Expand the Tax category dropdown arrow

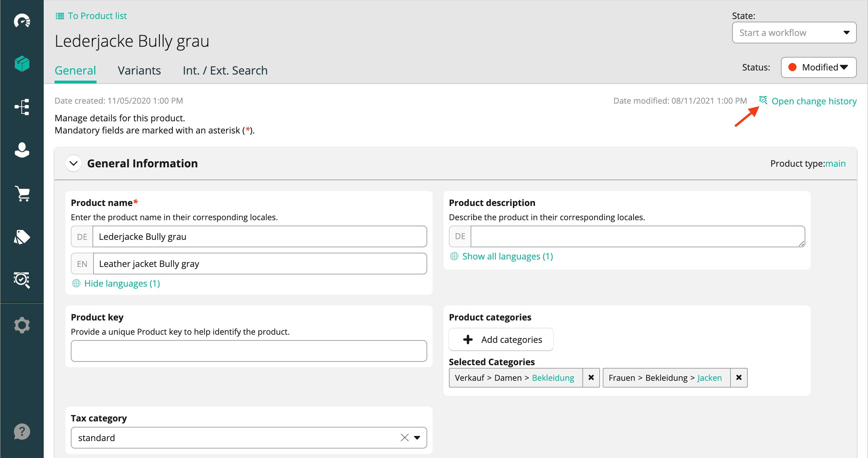click(x=417, y=438)
